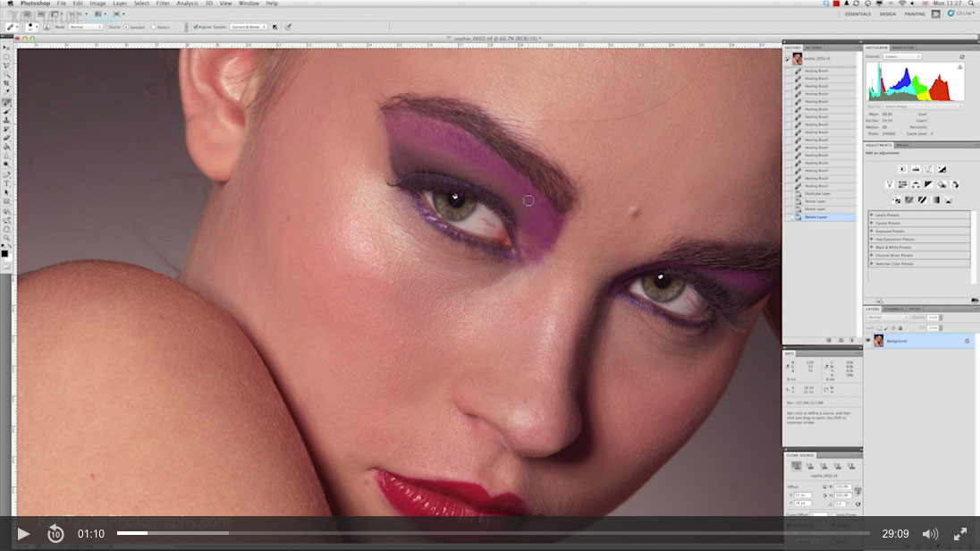Open the Current & Below sample dropdown
Image resolution: width=980 pixels, height=551 pixels.
pos(249,27)
